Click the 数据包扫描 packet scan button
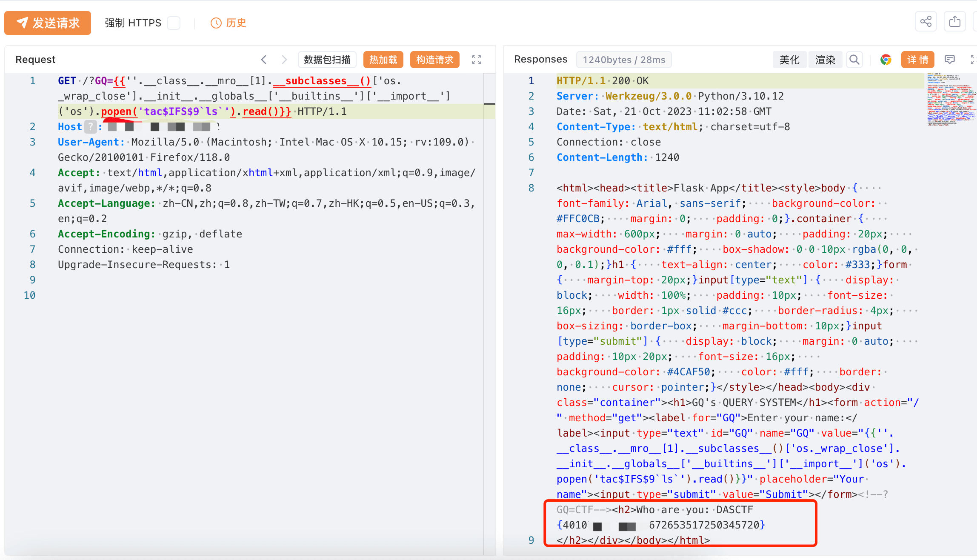This screenshot has height=560, width=977. [327, 60]
